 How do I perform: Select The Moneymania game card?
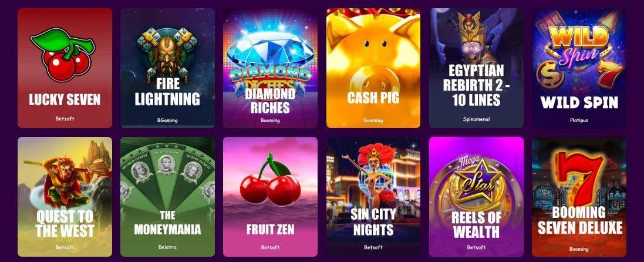click(x=167, y=197)
